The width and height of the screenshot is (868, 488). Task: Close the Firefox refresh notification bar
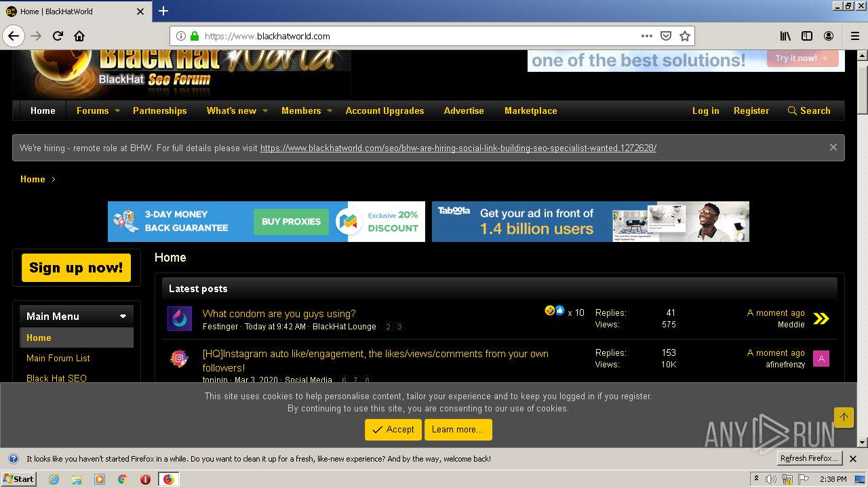click(x=853, y=459)
